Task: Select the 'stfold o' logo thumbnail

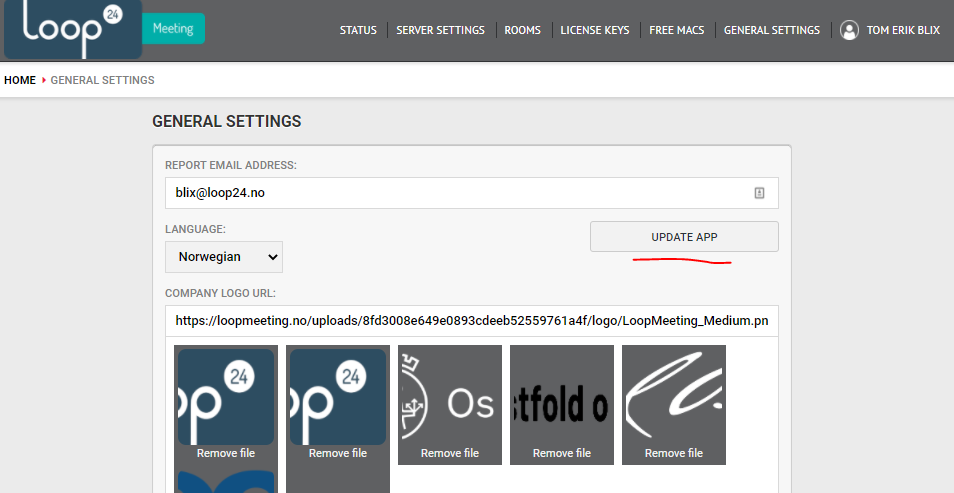Action: (x=562, y=397)
